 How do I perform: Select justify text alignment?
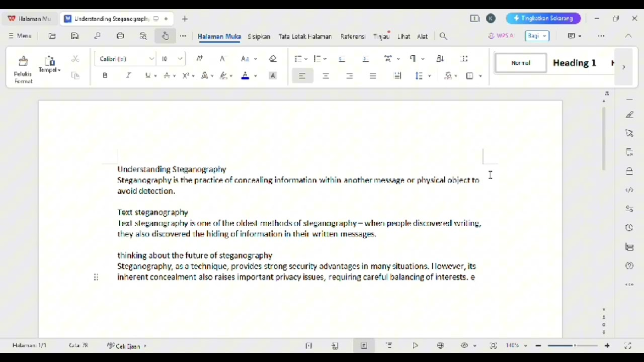[373, 75]
